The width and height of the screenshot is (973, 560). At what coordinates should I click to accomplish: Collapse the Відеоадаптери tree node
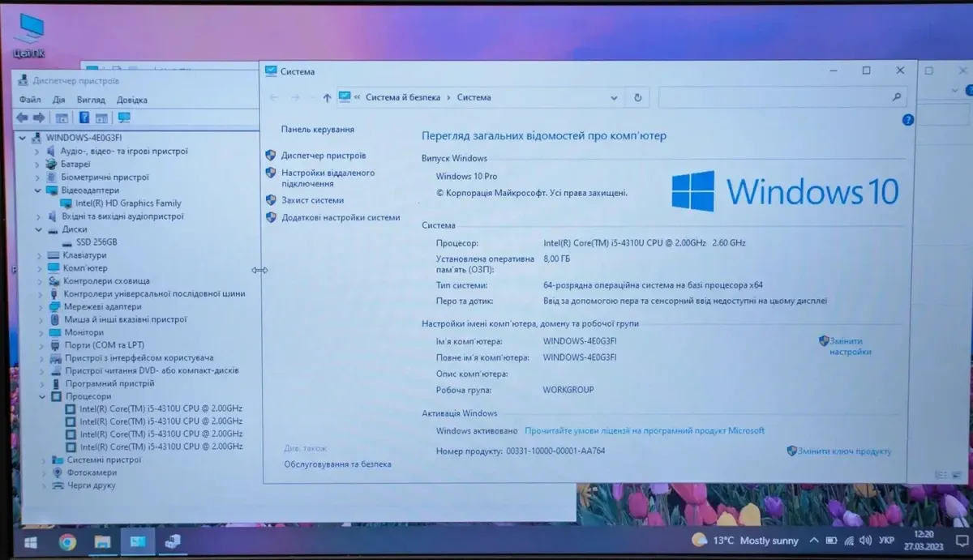tap(38, 190)
